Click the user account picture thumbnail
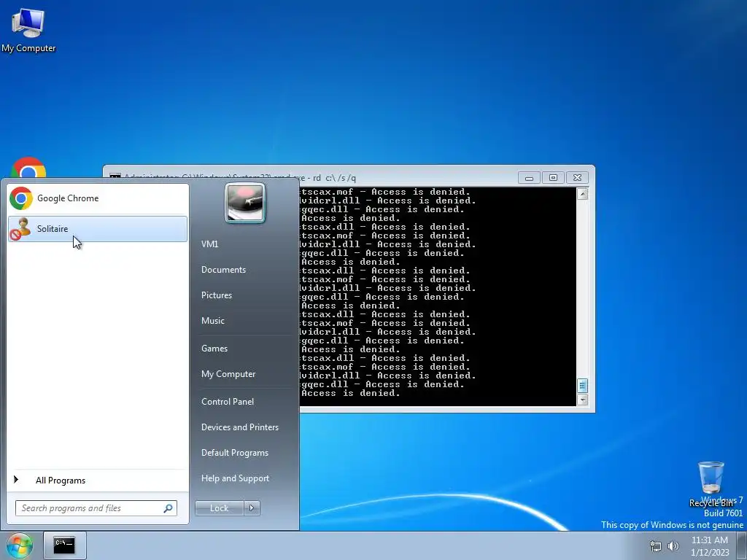Viewport: 747px width, 560px height. (x=245, y=203)
